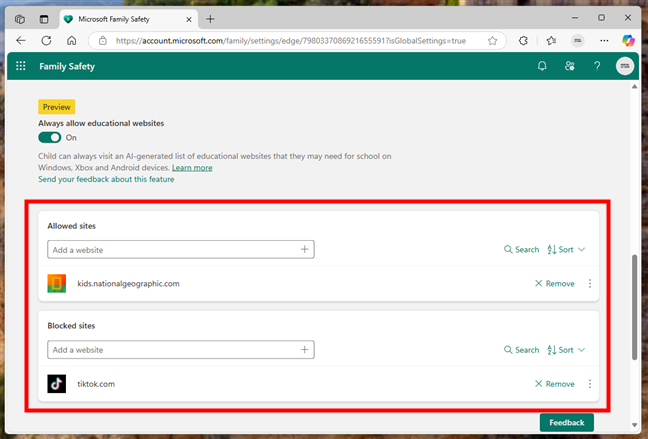
Task: Open more options for tiktok.com
Action: (590, 384)
